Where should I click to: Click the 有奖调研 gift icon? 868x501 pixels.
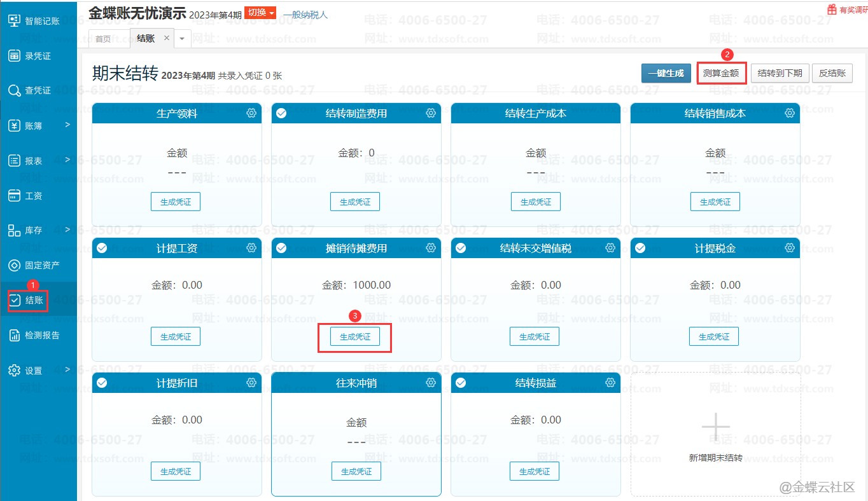point(832,10)
